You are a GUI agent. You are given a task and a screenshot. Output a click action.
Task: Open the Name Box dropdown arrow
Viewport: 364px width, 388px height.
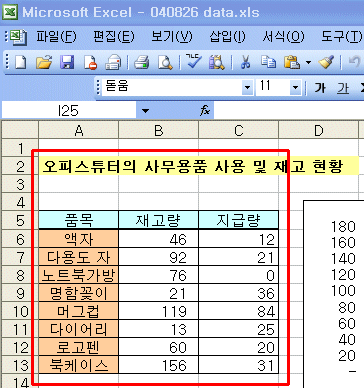click(145, 110)
